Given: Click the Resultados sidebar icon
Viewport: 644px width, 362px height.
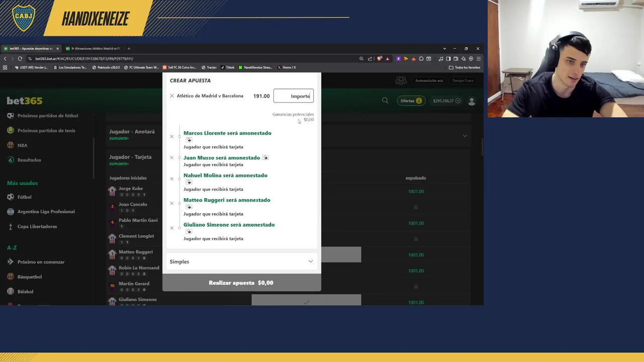Looking at the screenshot, I should point(11,160).
